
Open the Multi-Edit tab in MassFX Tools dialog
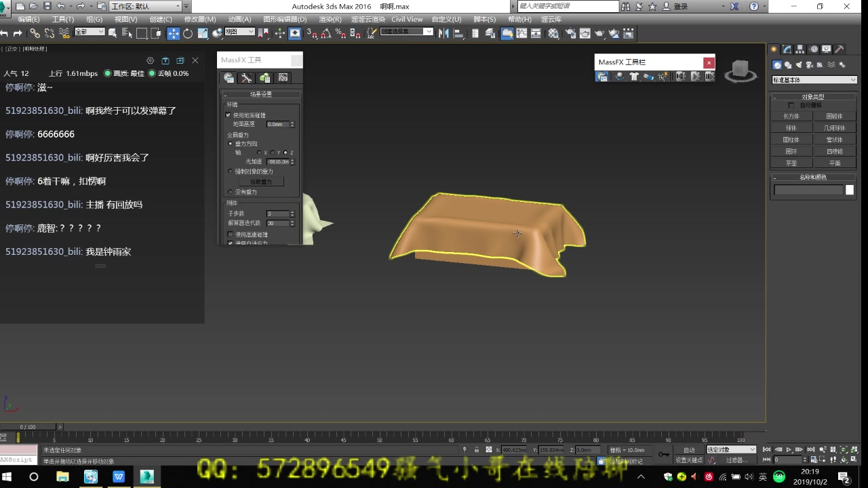point(264,78)
